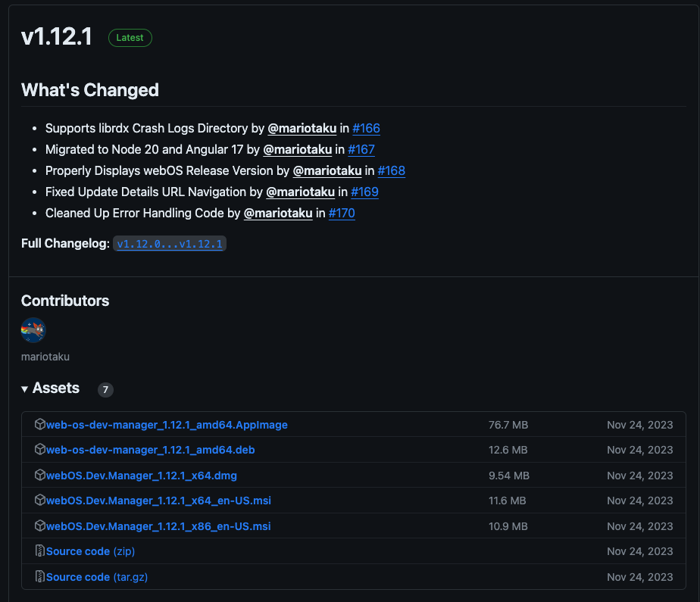
Task: Open @mariotaku mention in the webOS Release Version line
Action: tap(327, 171)
